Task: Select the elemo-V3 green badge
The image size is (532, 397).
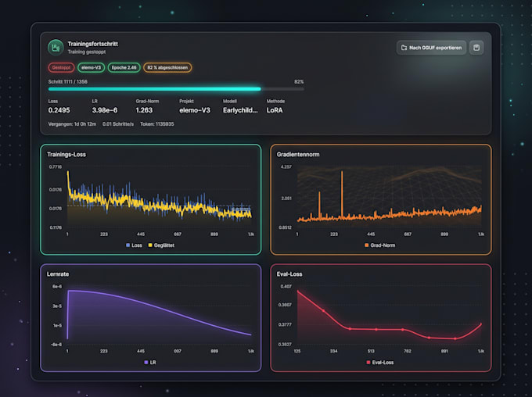Action: pos(91,67)
